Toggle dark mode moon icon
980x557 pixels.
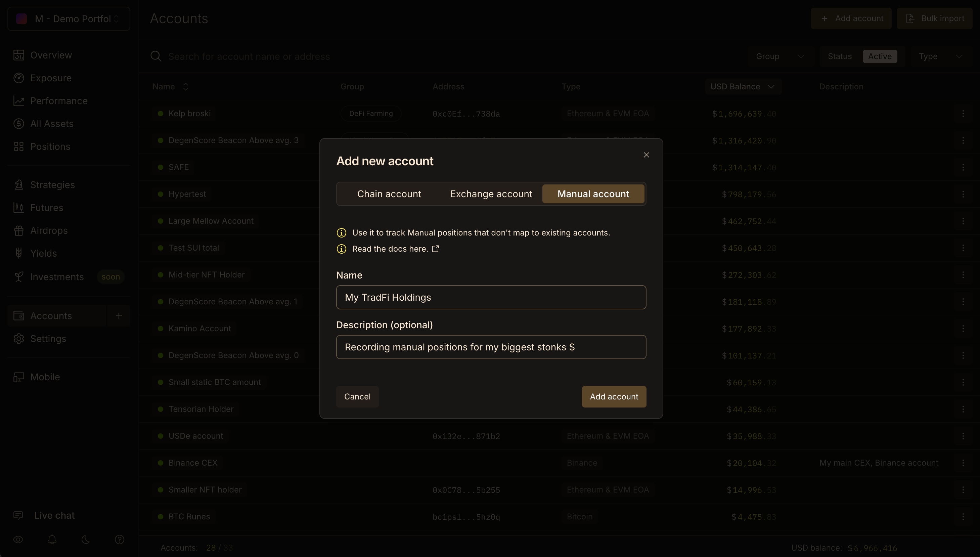86,540
